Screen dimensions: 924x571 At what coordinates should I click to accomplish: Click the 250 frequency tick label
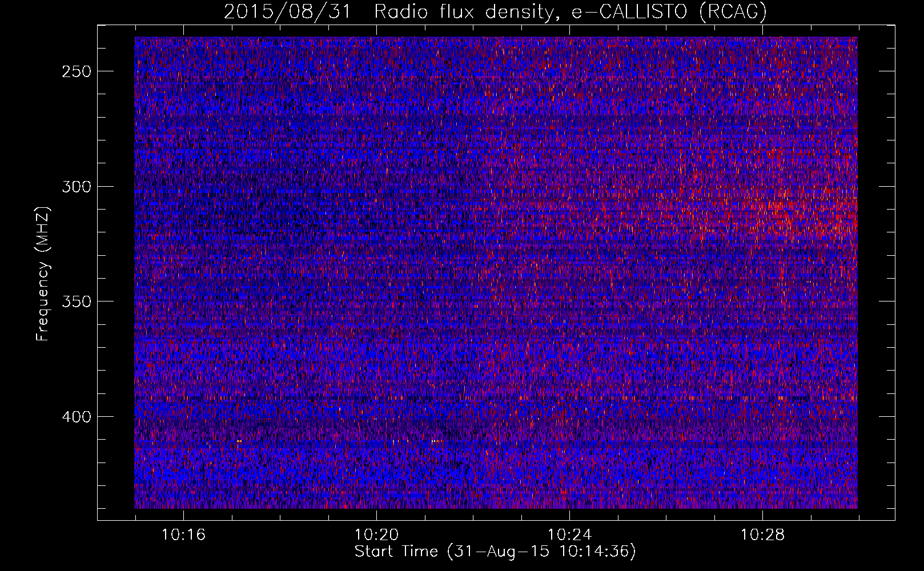(77, 71)
